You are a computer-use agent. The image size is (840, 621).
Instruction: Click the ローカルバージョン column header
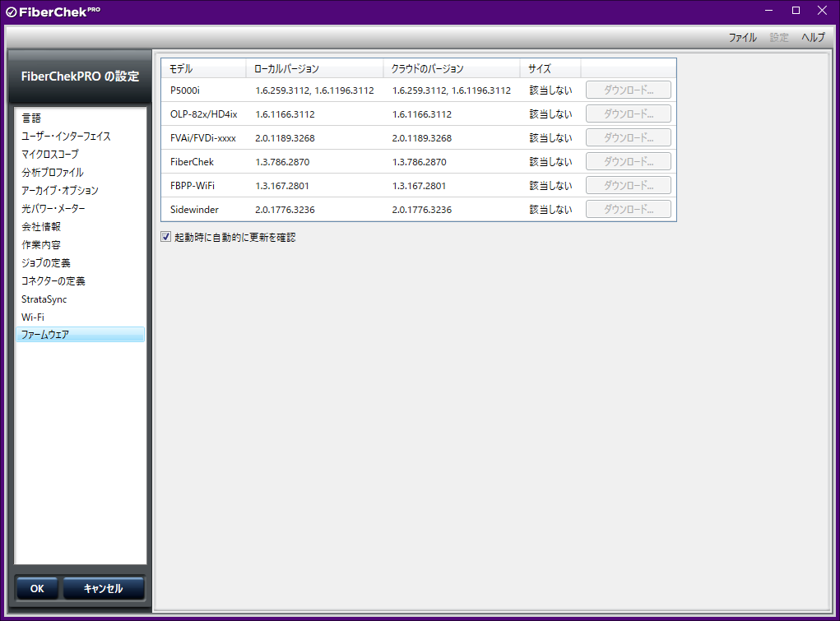(x=314, y=68)
